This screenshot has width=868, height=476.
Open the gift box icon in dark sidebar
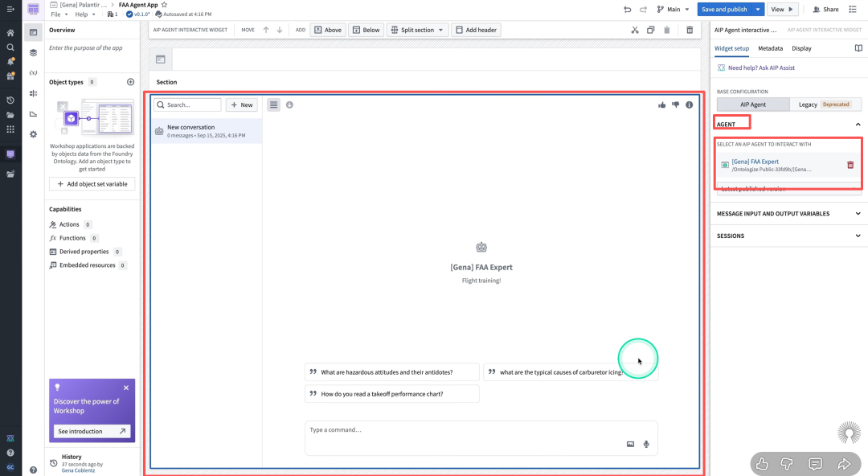click(10, 76)
